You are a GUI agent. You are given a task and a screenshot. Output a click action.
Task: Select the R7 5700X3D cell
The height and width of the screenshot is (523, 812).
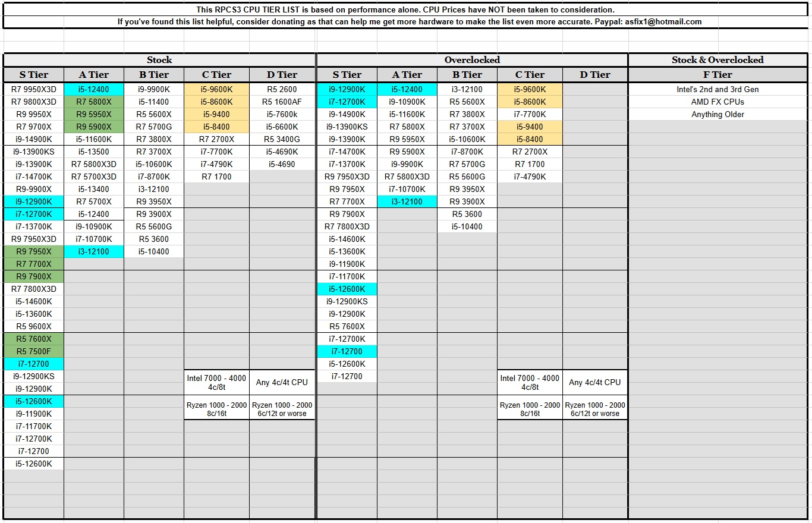pos(94,177)
